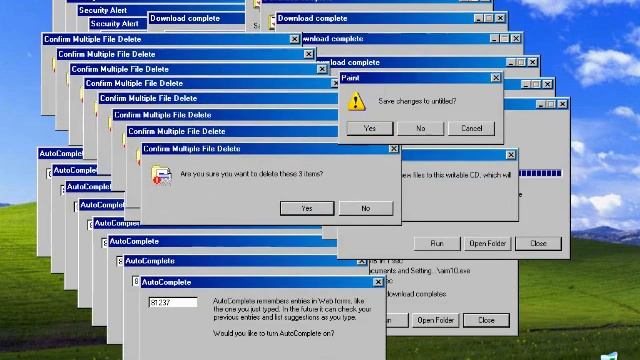The height and width of the screenshot is (360, 640).
Task: Click Close in the aim10.exe download dialog
Action: (486, 320)
